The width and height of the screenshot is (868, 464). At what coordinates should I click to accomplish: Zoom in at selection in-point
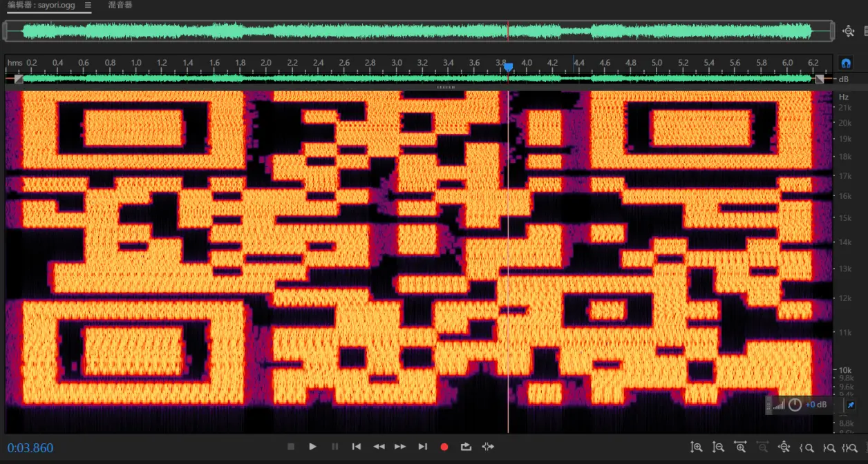806,447
